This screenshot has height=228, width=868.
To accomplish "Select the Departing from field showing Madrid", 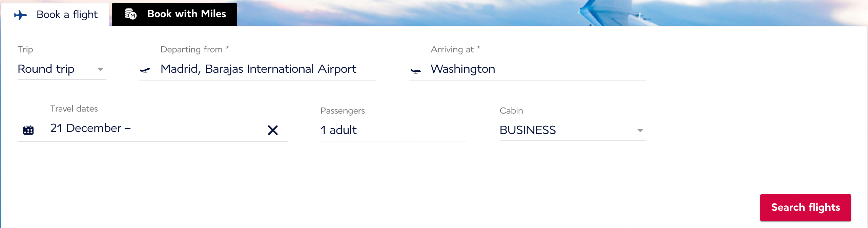I will pyautogui.click(x=258, y=69).
